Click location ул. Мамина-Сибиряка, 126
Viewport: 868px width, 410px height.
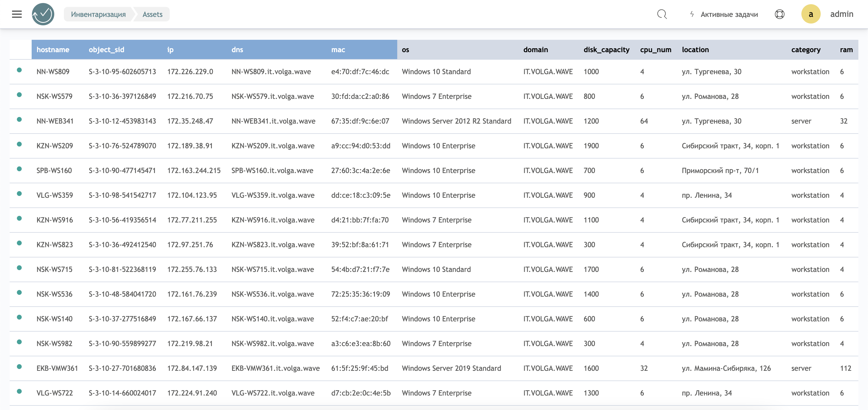[726, 368]
